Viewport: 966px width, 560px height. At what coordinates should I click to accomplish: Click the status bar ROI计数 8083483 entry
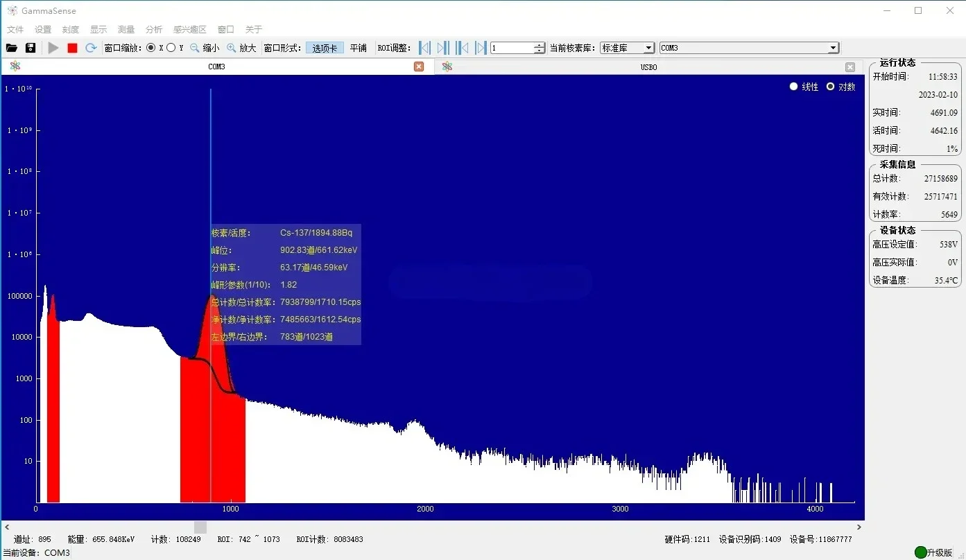(329, 539)
